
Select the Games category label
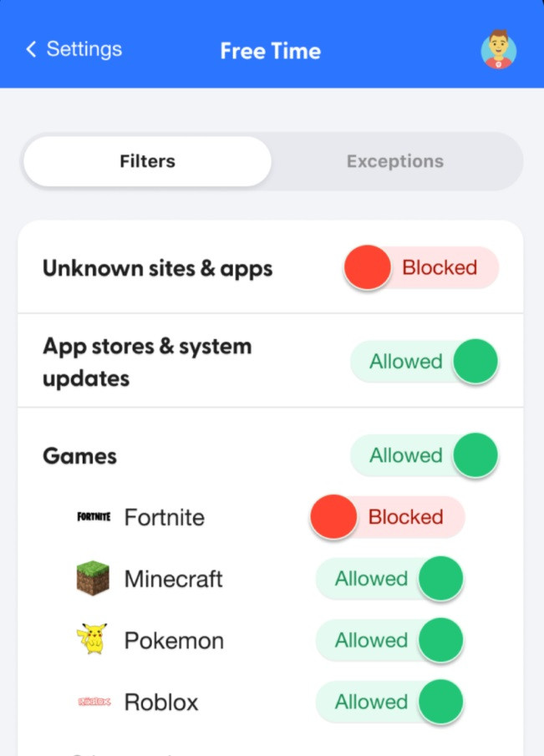point(79,455)
